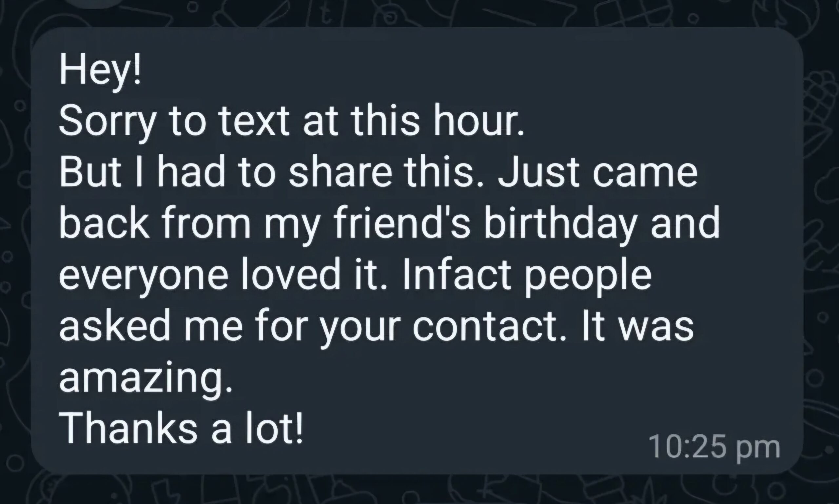Click the word "loved" in the message

tap(290, 275)
